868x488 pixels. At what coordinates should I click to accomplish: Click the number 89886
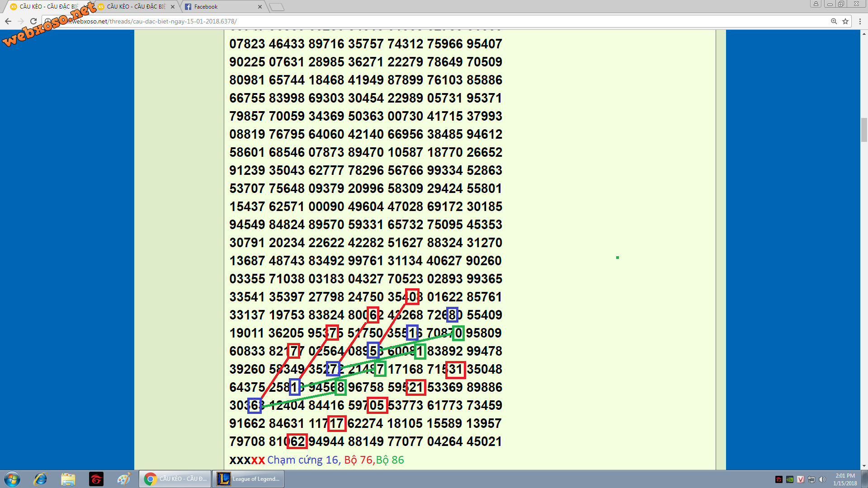[x=485, y=387]
